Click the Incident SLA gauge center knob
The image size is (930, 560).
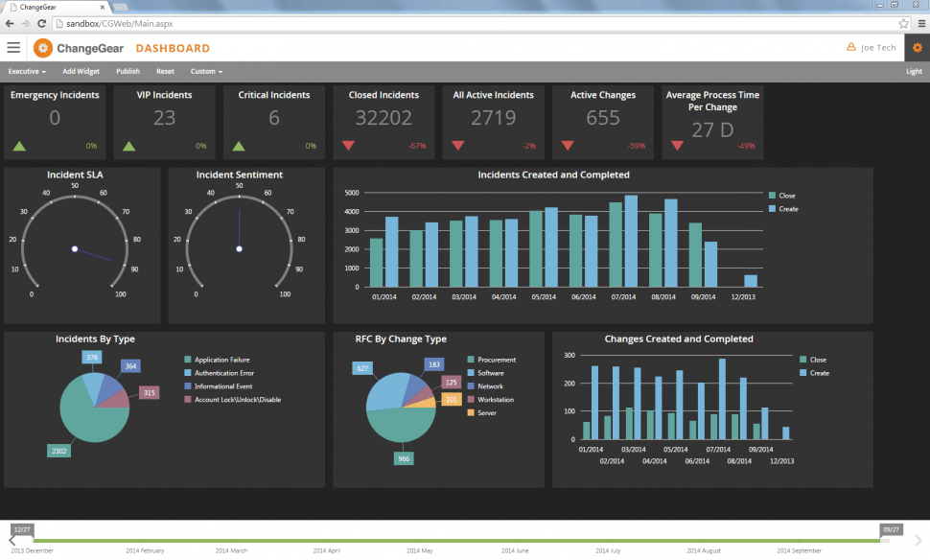point(75,248)
